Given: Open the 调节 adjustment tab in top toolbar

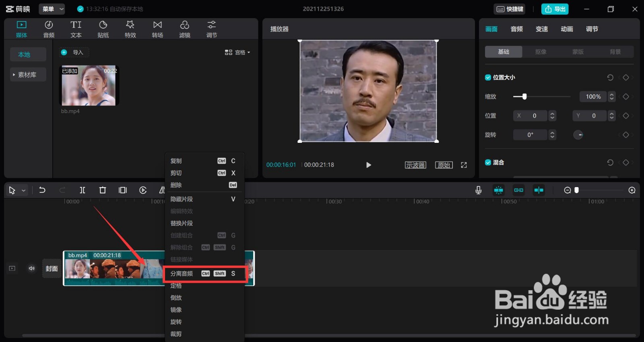Looking at the screenshot, I should point(212,29).
